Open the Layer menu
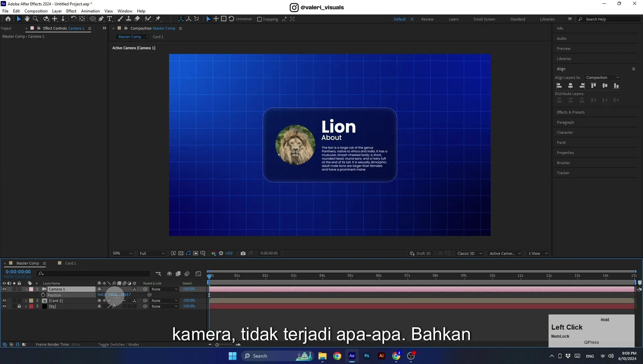 (x=57, y=11)
